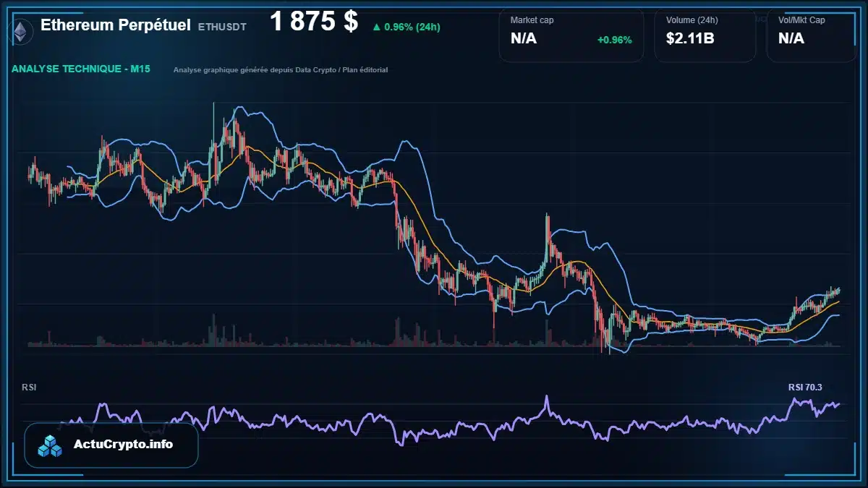
Task: Click the N/A value under Market cap
Action: [524, 38]
